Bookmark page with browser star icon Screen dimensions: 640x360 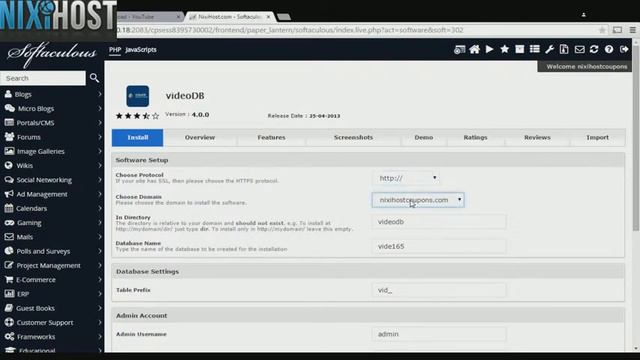(602, 30)
